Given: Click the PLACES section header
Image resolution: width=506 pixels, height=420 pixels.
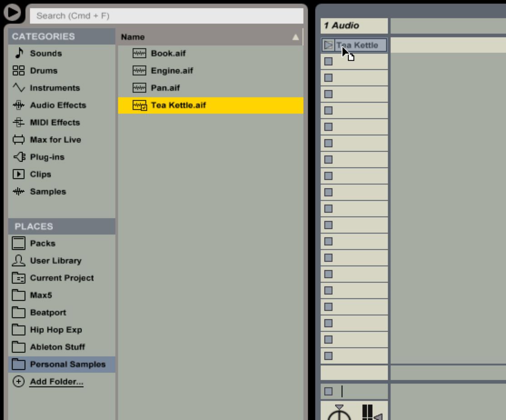Looking at the screenshot, I should 62,226.
